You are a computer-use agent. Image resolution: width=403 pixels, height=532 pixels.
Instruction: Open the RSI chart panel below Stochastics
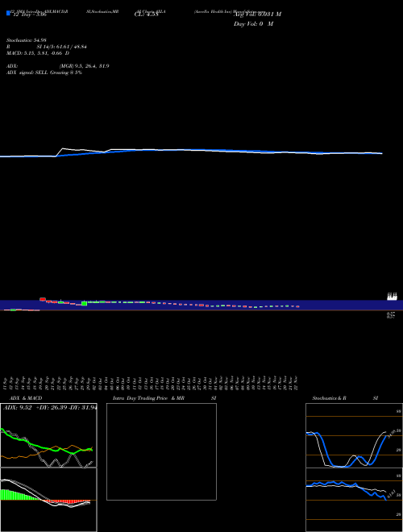tap(354, 500)
